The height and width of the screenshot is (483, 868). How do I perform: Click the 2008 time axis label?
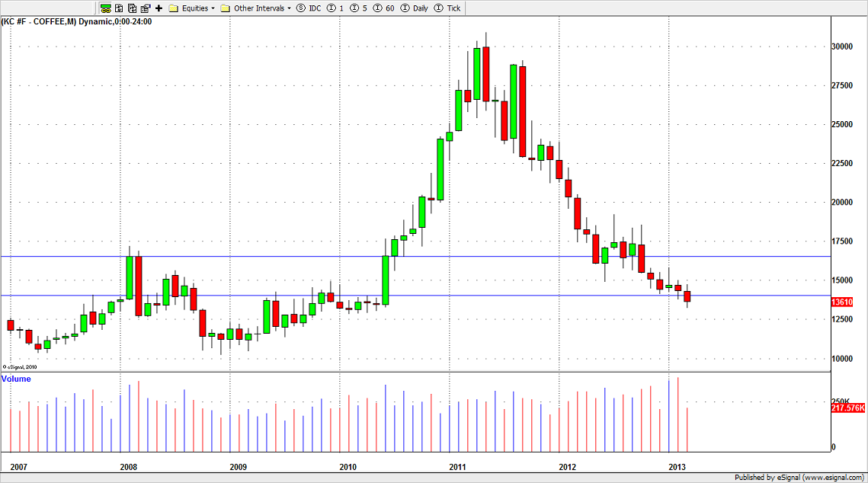point(129,467)
